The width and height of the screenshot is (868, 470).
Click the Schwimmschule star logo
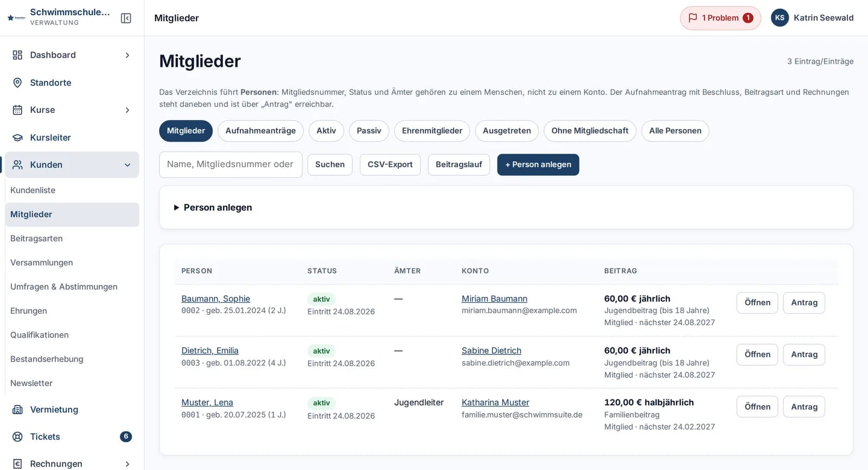(16, 18)
